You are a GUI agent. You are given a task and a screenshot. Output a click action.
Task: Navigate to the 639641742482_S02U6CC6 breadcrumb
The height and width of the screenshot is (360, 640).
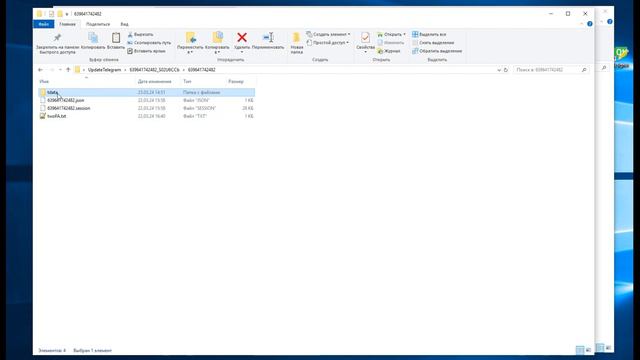click(154, 70)
